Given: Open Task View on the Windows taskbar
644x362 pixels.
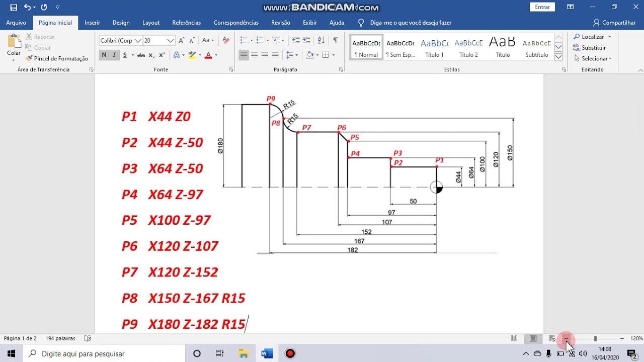Looking at the screenshot, I should point(220,353).
